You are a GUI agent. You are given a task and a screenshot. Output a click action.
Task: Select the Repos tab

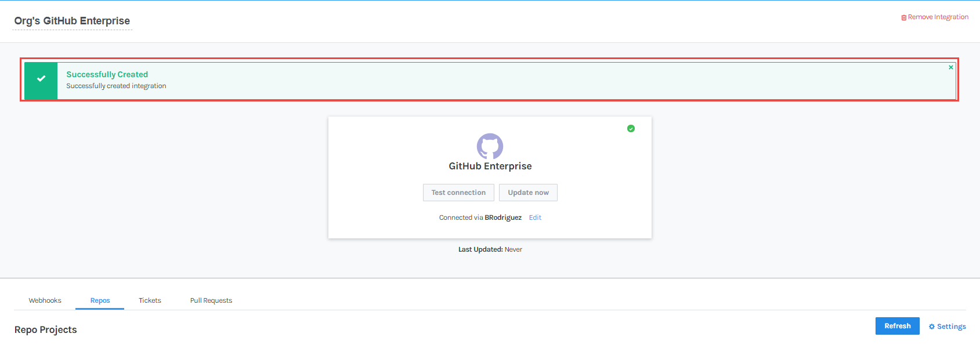(x=100, y=300)
